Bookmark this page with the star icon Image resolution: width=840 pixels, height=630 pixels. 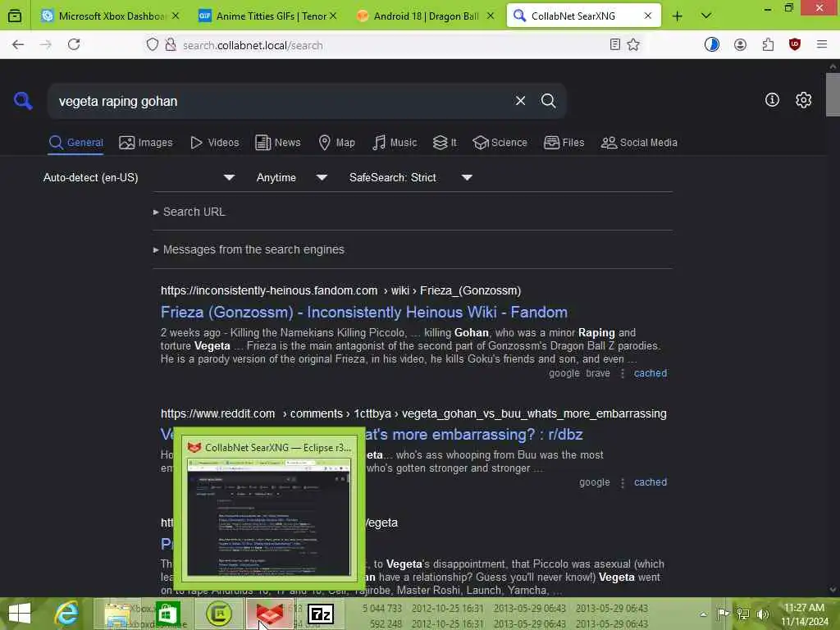pos(633,45)
